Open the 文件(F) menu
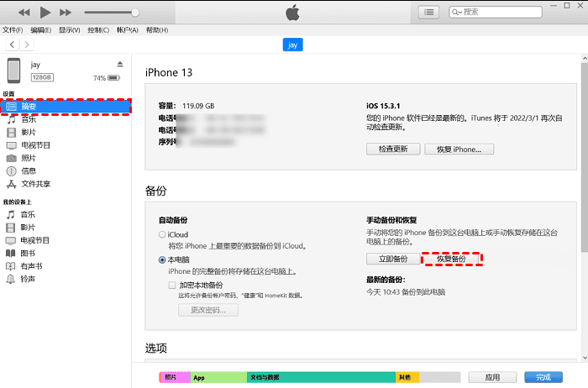The image size is (588, 388). pos(13,29)
